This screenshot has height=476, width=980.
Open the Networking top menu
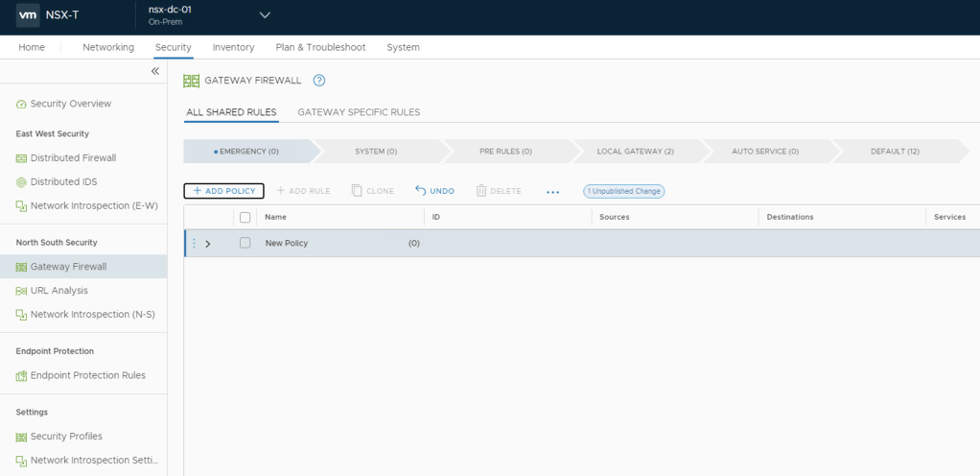point(108,47)
